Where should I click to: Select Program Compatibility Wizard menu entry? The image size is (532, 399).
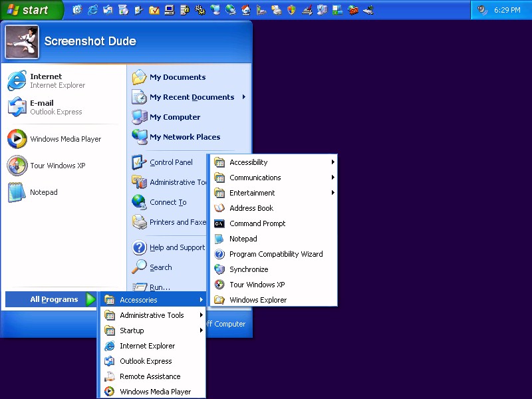click(x=275, y=254)
